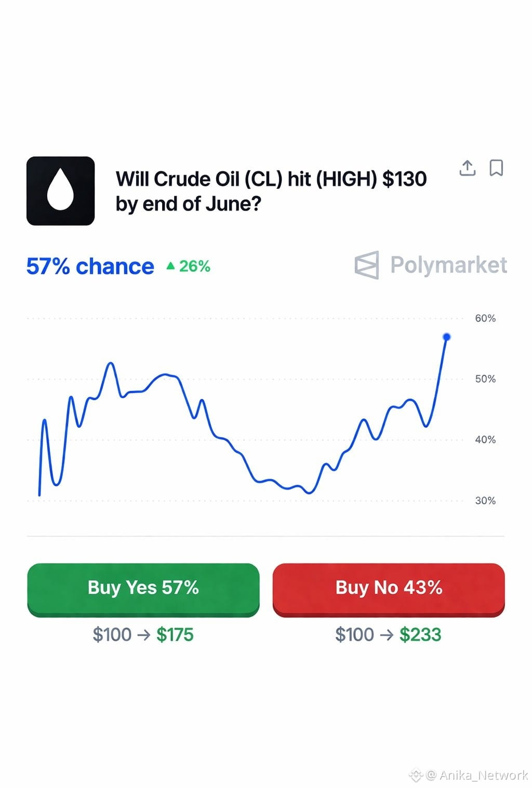
Task: Click the Anika_Network watermark icon
Action: click(416, 776)
